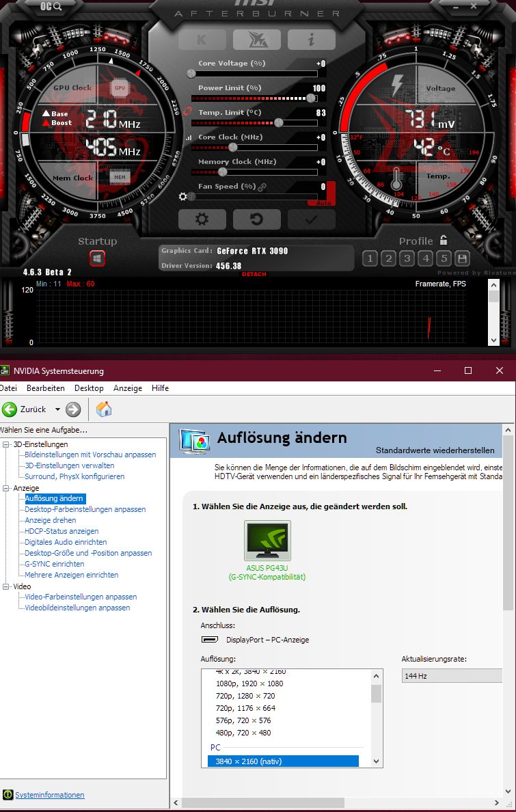Open Video-Farbeinstellungen anpassen
The image size is (516, 812).
(x=81, y=597)
